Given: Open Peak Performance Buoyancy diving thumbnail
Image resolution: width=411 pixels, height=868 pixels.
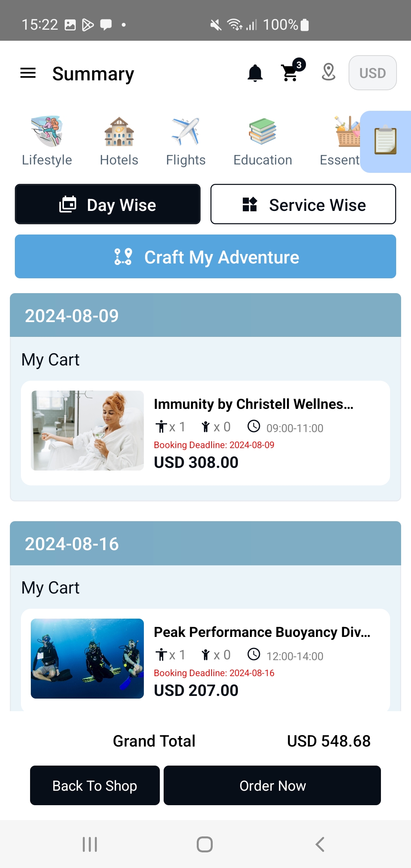Looking at the screenshot, I should 88,659.
